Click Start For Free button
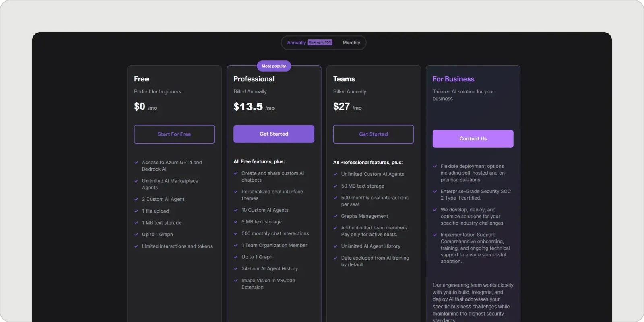Image resolution: width=644 pixels, height=322 pixels. [174, 134]
